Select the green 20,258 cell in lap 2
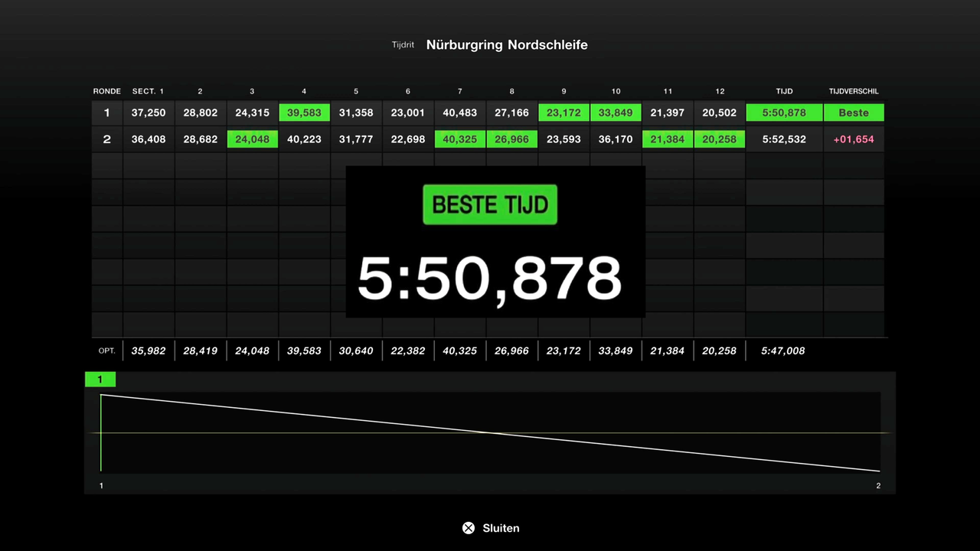The height and width of the screenshot is (551, 980). click(720, 139)
